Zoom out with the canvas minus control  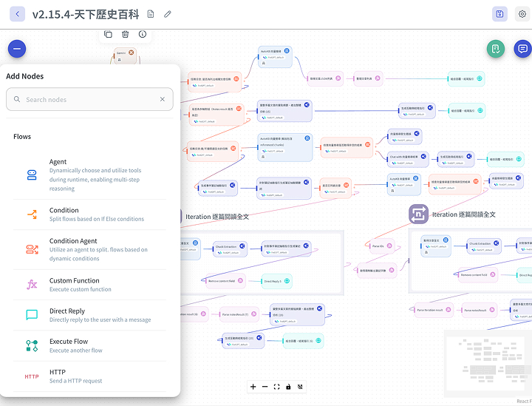tap(265, 387)
